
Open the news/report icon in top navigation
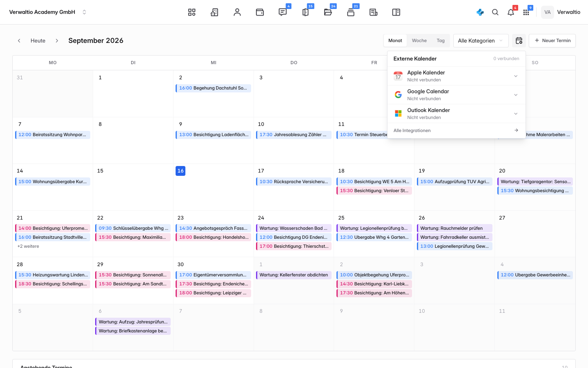point(373,12)
